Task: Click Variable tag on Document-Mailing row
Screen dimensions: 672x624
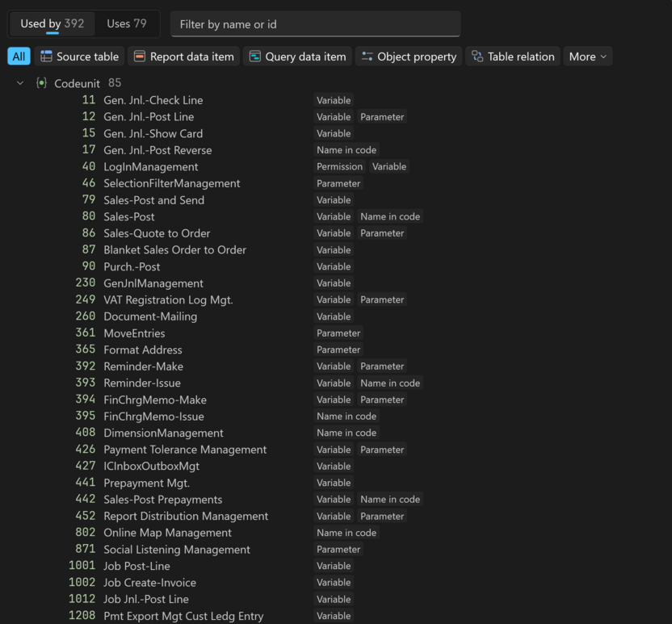Action: pos(334,316)
